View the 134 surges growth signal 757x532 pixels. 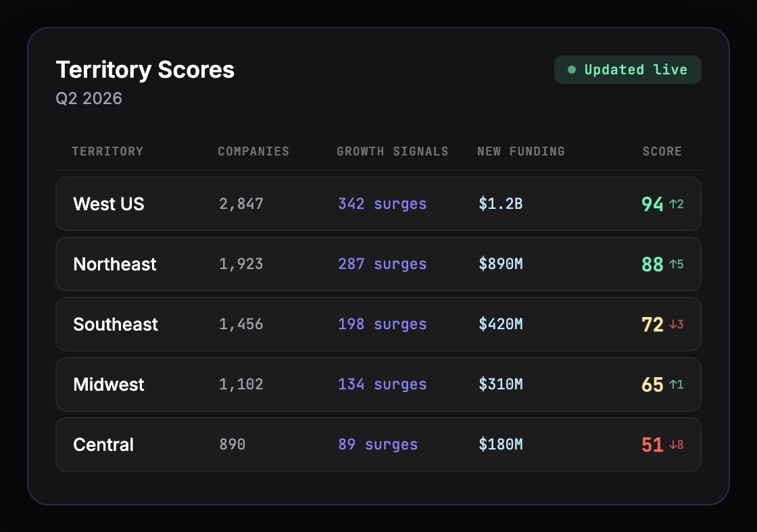(x=383, y=385)
